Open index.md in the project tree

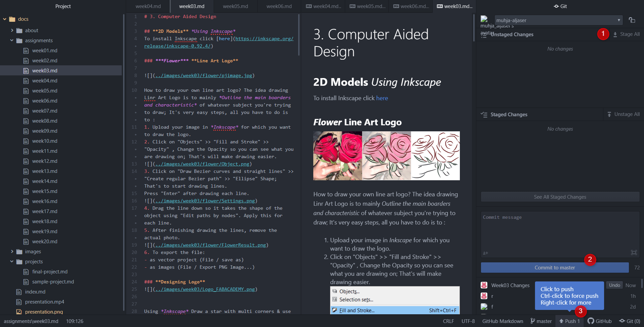click(x=35, y=292)
